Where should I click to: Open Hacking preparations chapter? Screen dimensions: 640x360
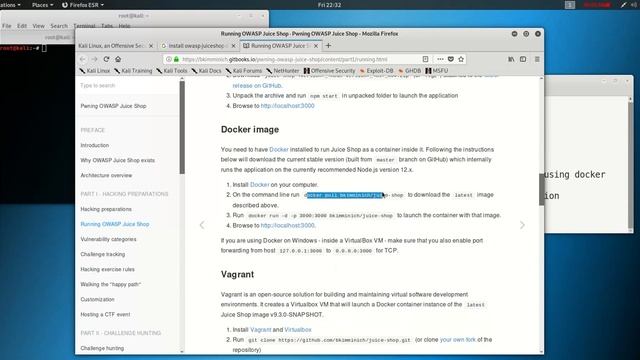106,209
